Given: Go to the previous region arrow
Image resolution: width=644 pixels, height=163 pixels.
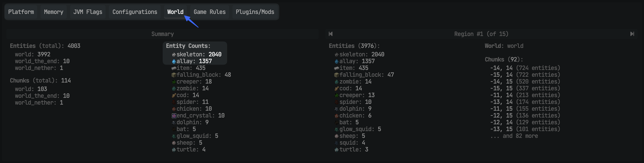Looking at the screenshot, I should tap(331, 34).
